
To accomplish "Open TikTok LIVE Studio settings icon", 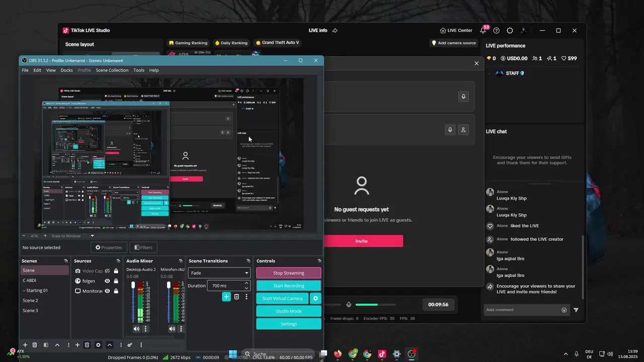I will 510,30.
